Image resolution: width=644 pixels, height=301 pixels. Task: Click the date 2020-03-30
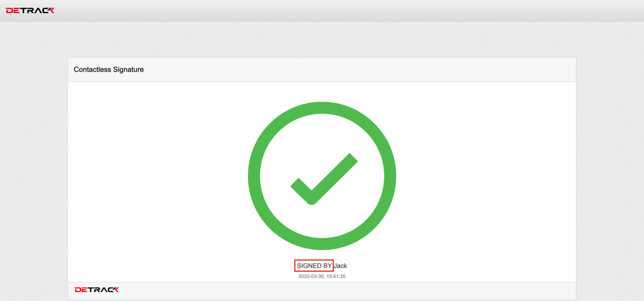click(x=311, y=276)
